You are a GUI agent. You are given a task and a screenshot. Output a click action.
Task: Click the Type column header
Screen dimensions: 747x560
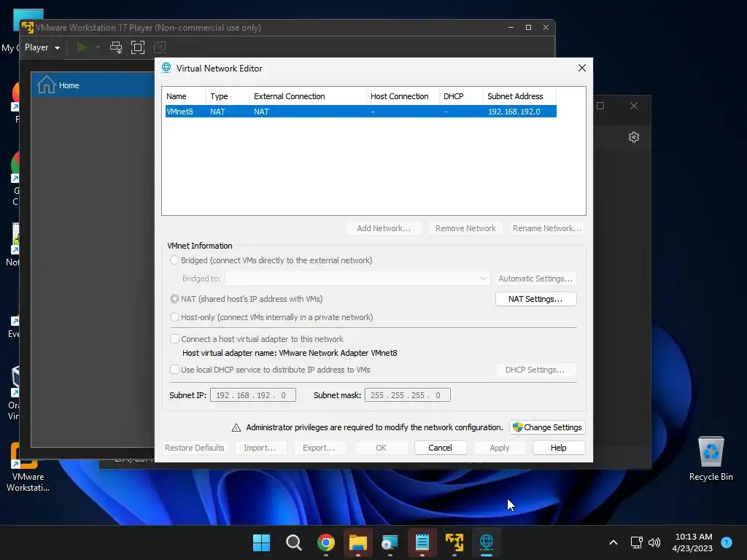tap(228, 96)
